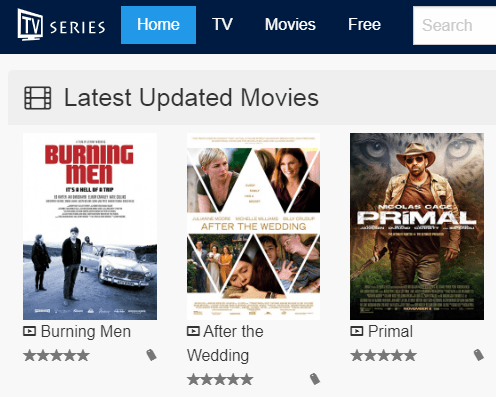Click the TV Series logo
496x397 pixels.
pos(61,25)
